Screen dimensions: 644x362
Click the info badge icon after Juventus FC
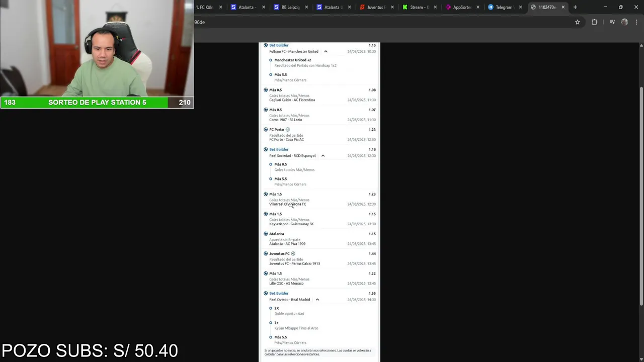point(293,254)
